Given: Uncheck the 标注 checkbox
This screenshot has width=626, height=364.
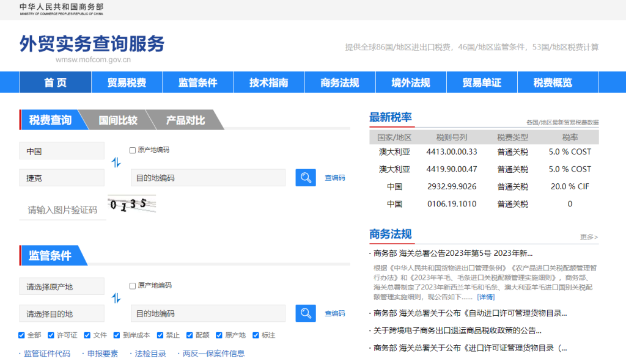Looking at the screenshot, I should pos(256,335).
